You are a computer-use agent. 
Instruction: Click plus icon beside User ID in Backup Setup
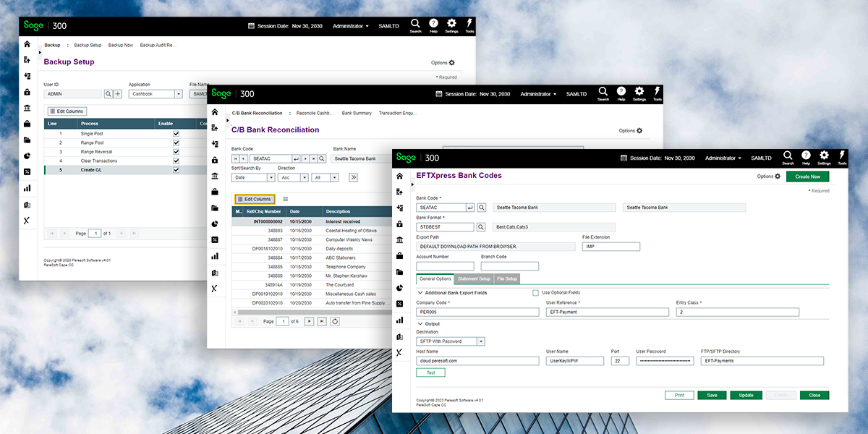[117, 94]
